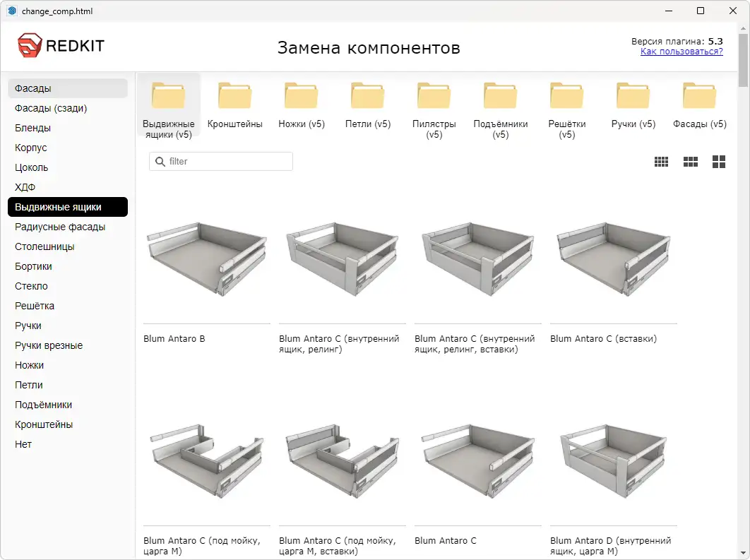
Task: Open the Подъёмники (v5) folder
Action: click(500, 99)
